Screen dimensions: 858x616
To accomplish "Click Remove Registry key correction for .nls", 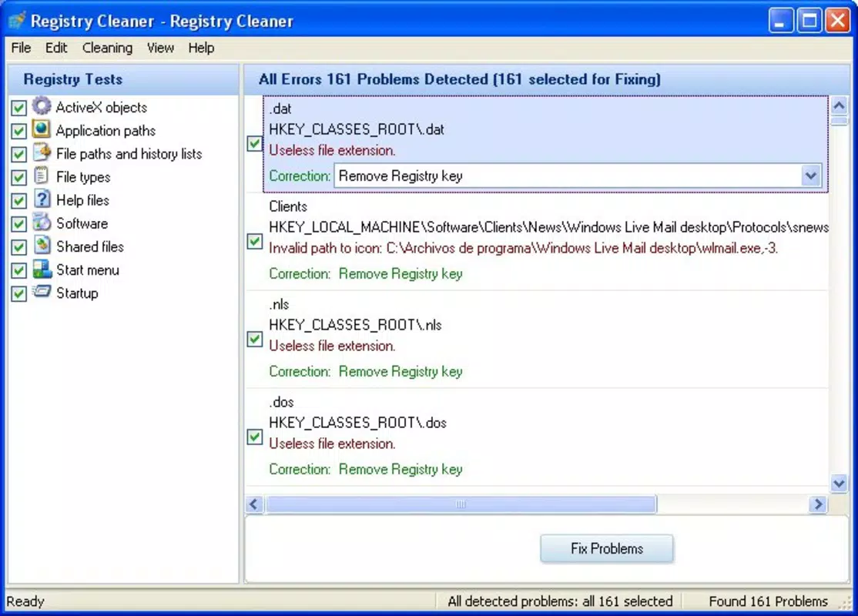I will [x=401, y=372].
